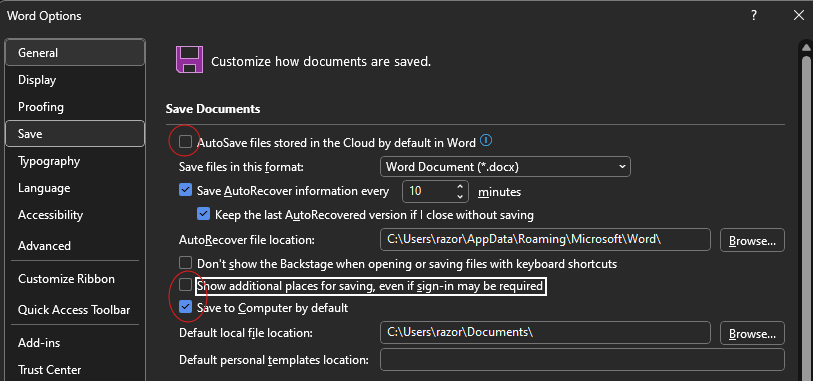813x381 pixels.
Task: Uncheck Keep the last AutoRecovered version
Action: tap(203, 213)
